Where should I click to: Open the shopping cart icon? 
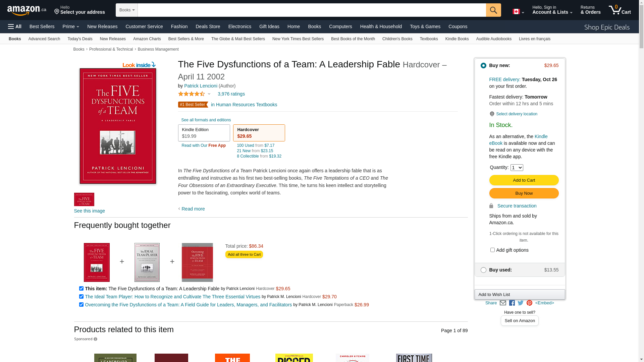click(620, 10)
